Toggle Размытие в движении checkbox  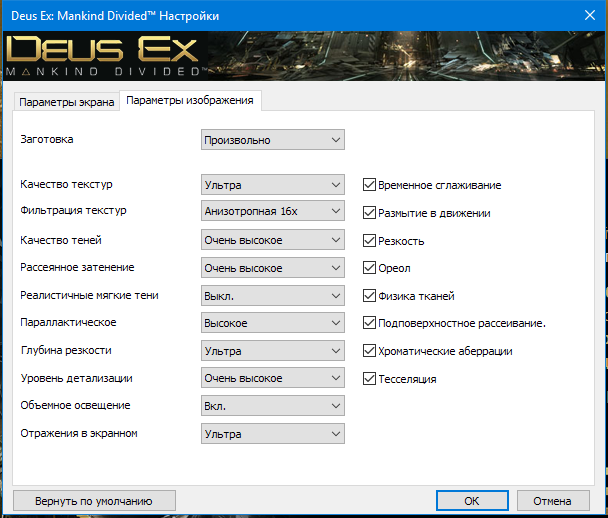click(369, 212)
